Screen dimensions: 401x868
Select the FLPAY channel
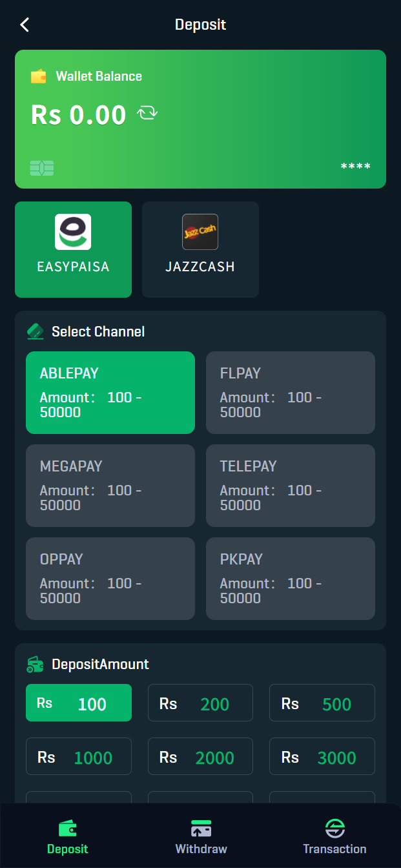pos(291,393)
